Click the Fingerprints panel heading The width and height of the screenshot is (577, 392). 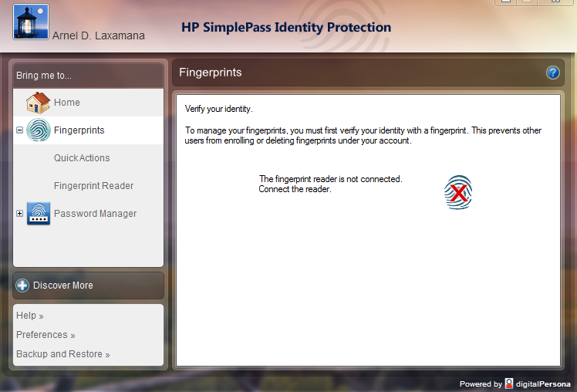210,73
